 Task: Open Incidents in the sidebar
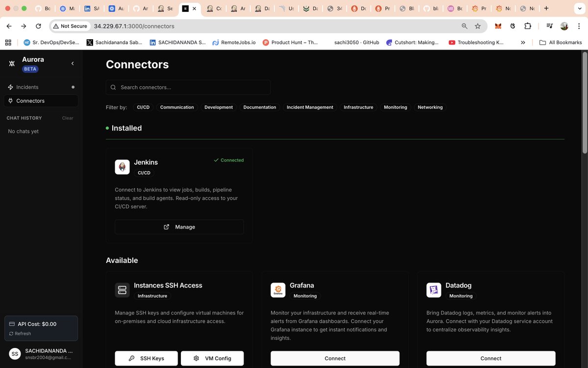[x=41, y=87]
